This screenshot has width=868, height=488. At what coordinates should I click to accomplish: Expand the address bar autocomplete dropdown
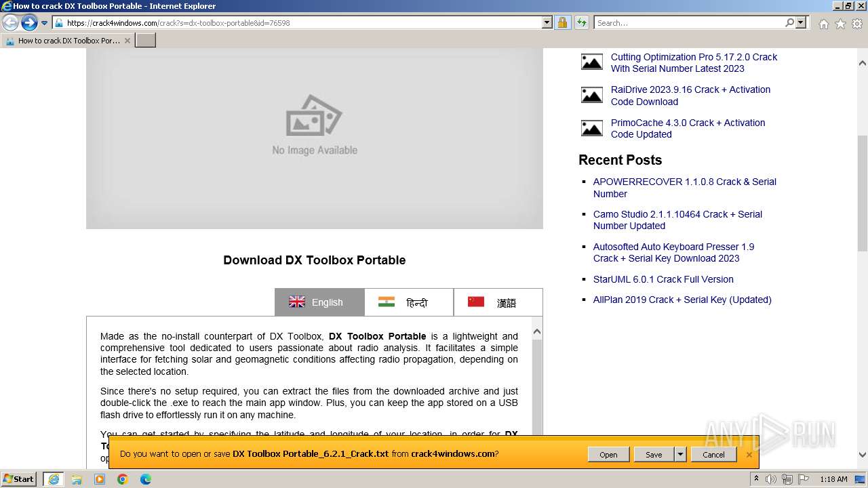coord(547,23)
